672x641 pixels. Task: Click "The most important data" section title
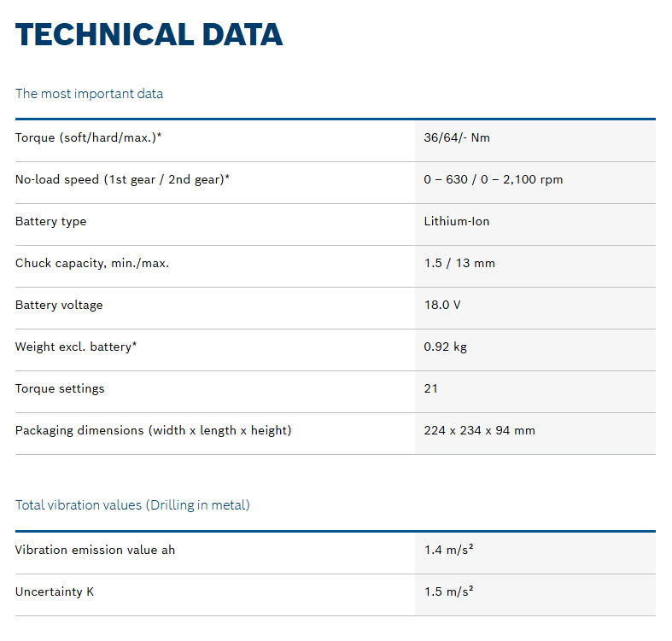tap(89, 94)
